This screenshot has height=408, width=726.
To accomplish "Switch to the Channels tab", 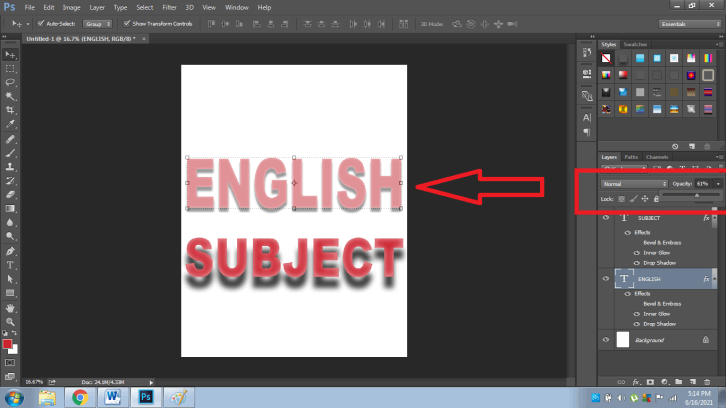I will tap(657, 157).
